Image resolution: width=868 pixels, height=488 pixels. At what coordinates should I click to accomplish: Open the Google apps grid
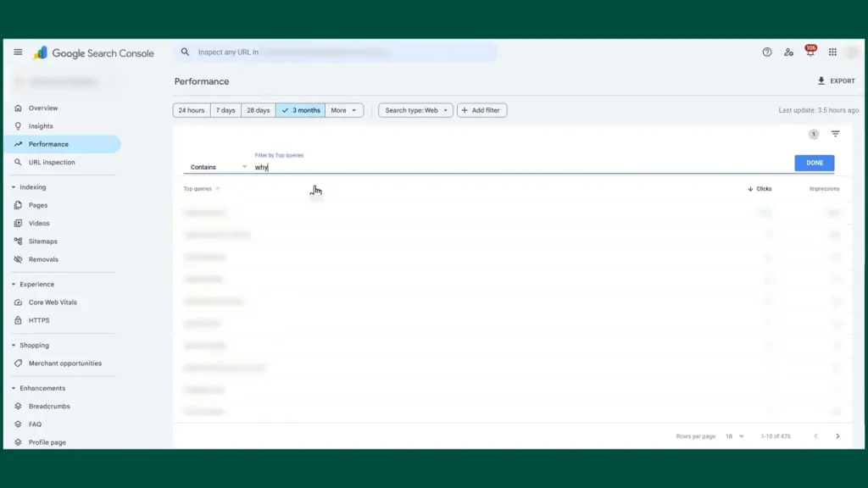pos(832,53)
